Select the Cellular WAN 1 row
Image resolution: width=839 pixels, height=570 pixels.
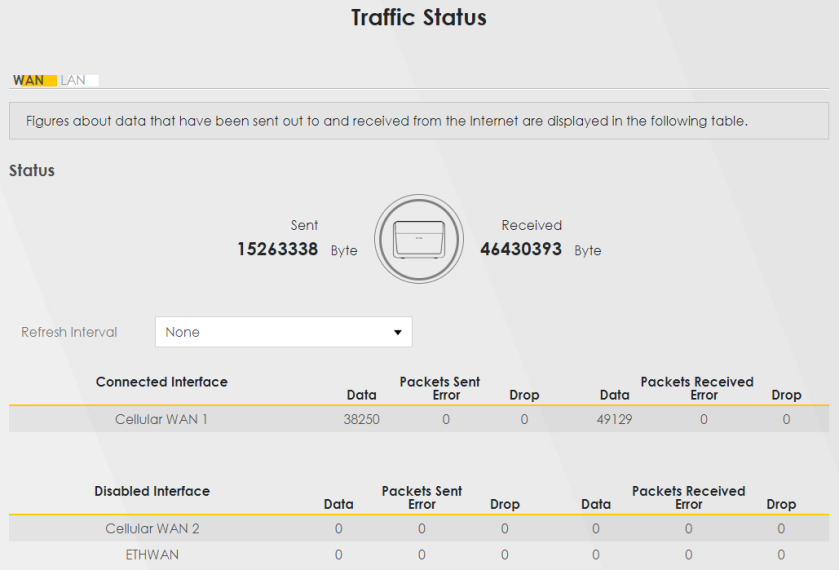(x=161, y=419)
